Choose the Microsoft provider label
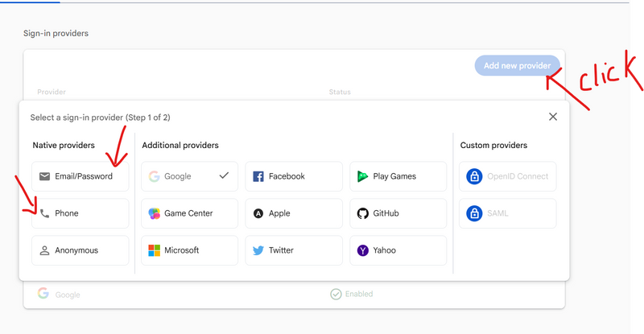644x334 pixels. (x=181, y=250)
